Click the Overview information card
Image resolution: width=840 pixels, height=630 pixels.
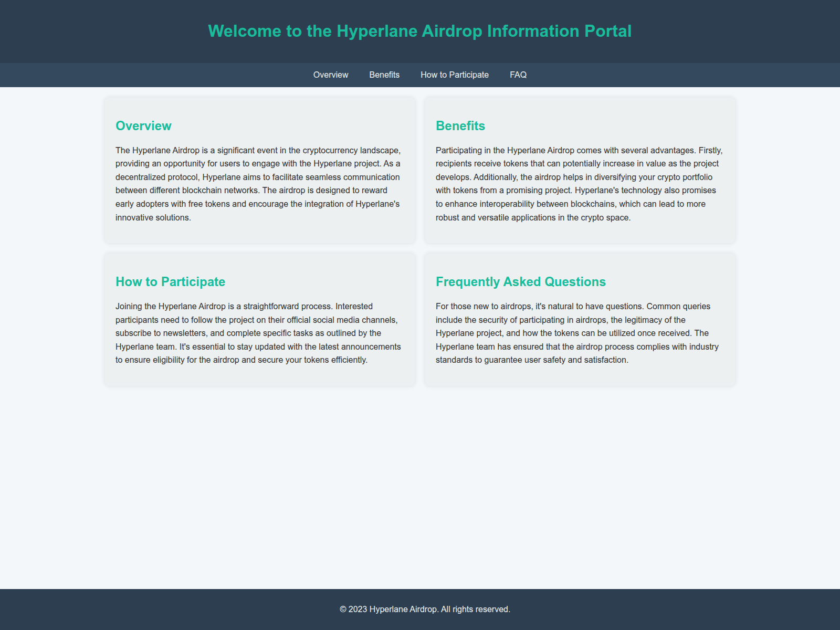pos(260,231)
